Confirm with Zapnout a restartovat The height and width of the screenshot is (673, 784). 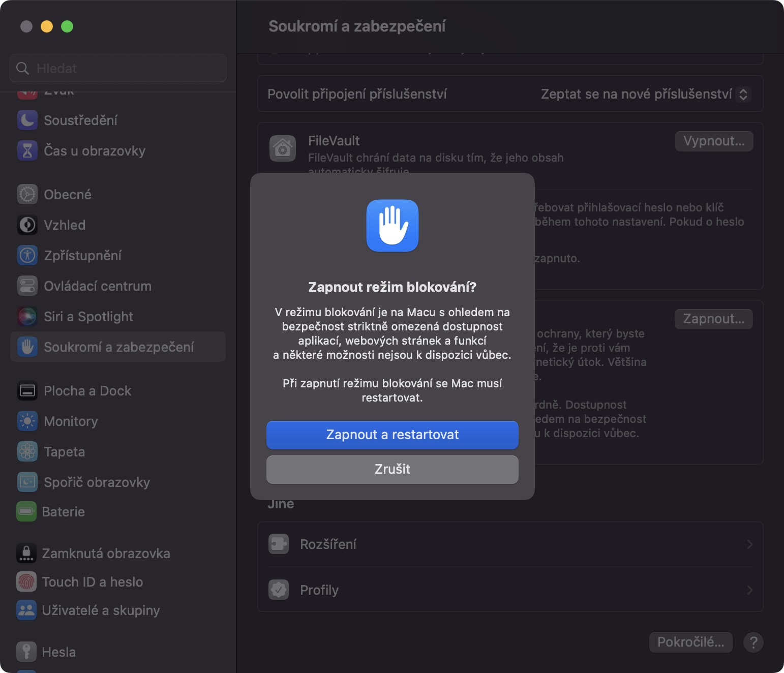(392, 435)
